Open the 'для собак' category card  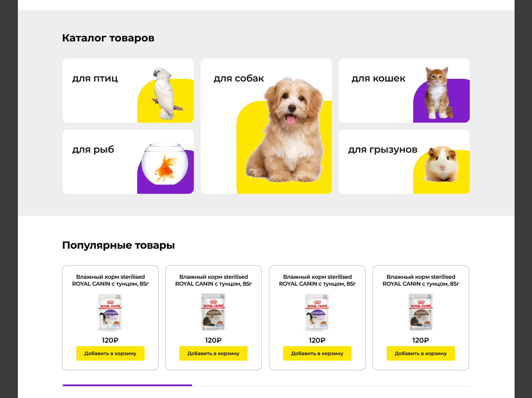266,126
